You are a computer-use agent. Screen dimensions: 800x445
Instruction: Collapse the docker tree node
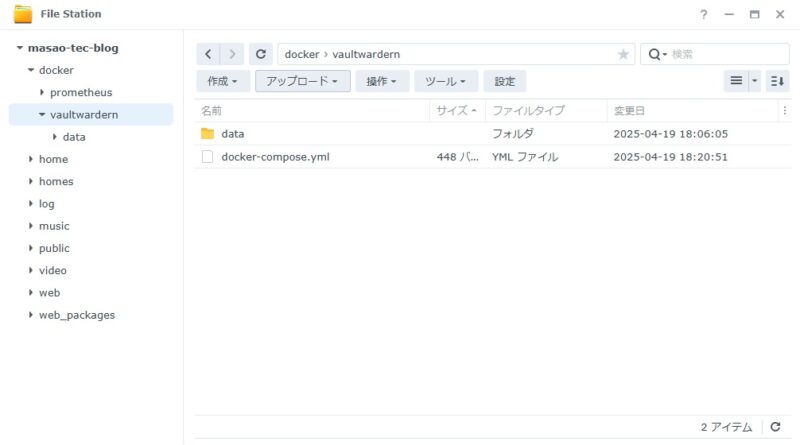tap(31, 70)
